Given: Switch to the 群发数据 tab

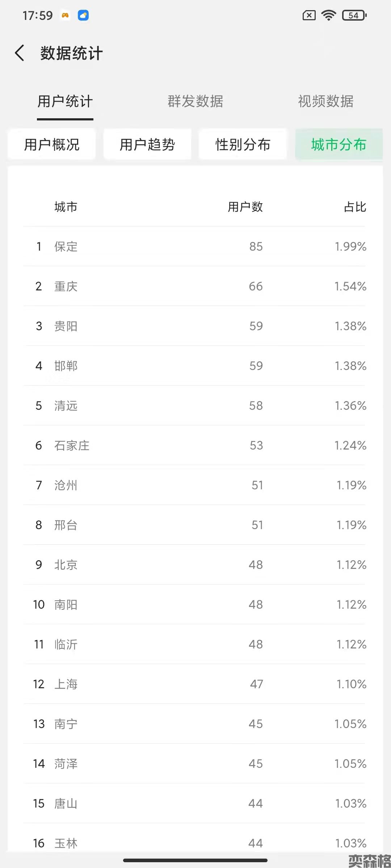Looking at the screenshot, I should [195, 101].
